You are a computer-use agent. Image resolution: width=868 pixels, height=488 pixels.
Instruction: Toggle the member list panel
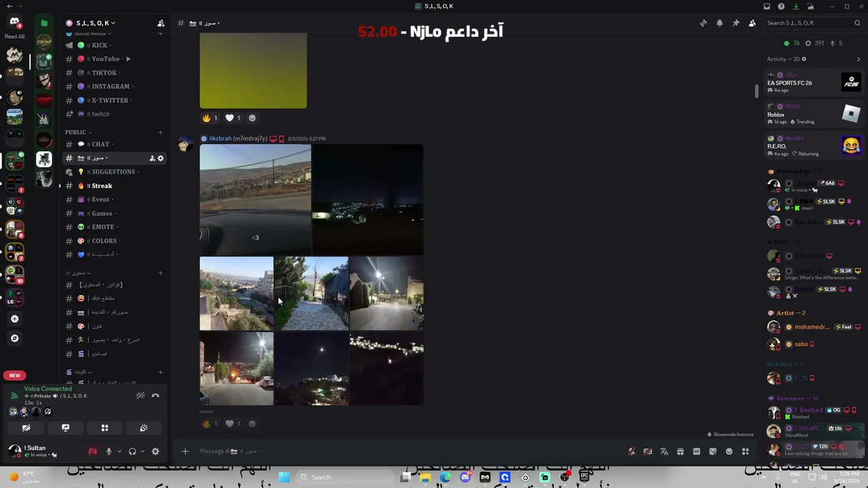[x=752, y=23]
